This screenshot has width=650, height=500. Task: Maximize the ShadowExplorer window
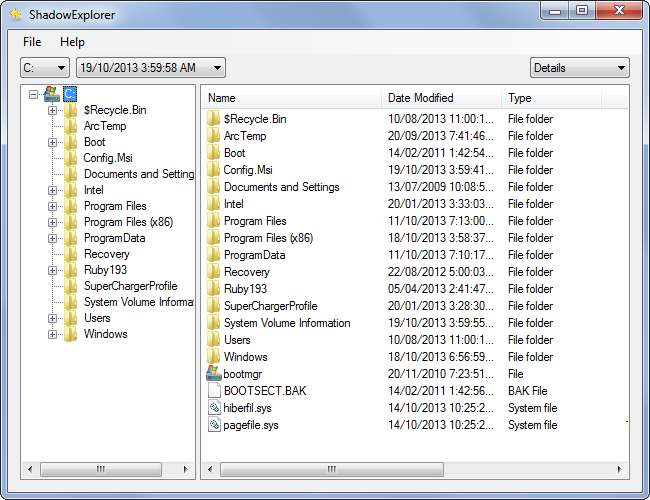582,10
